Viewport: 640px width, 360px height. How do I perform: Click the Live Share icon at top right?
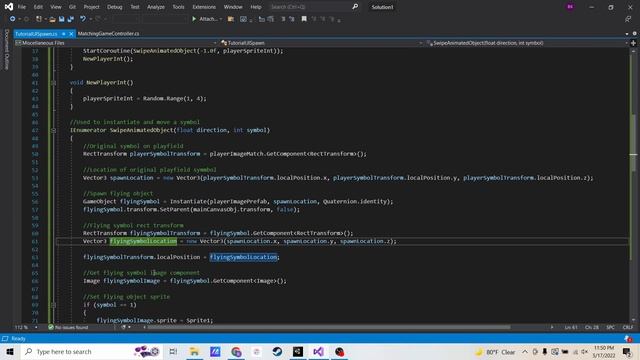(628, 19)
